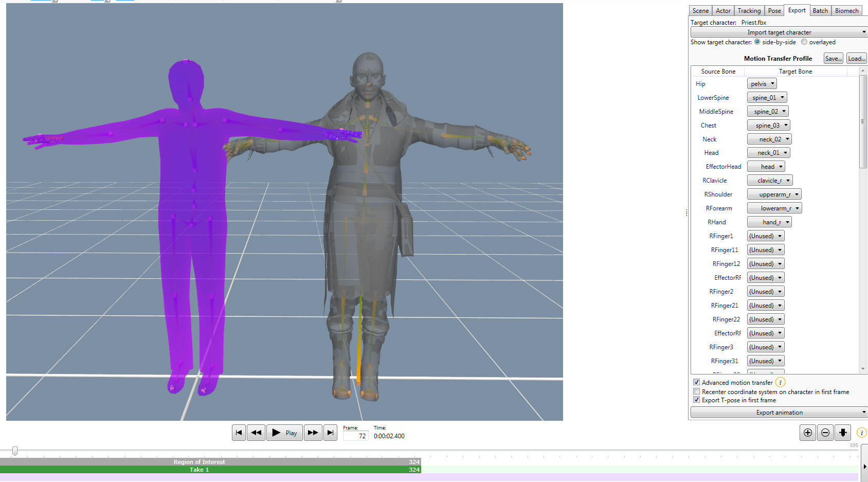Open the Hip target bone pelvis dropdown

pos(762,84)
